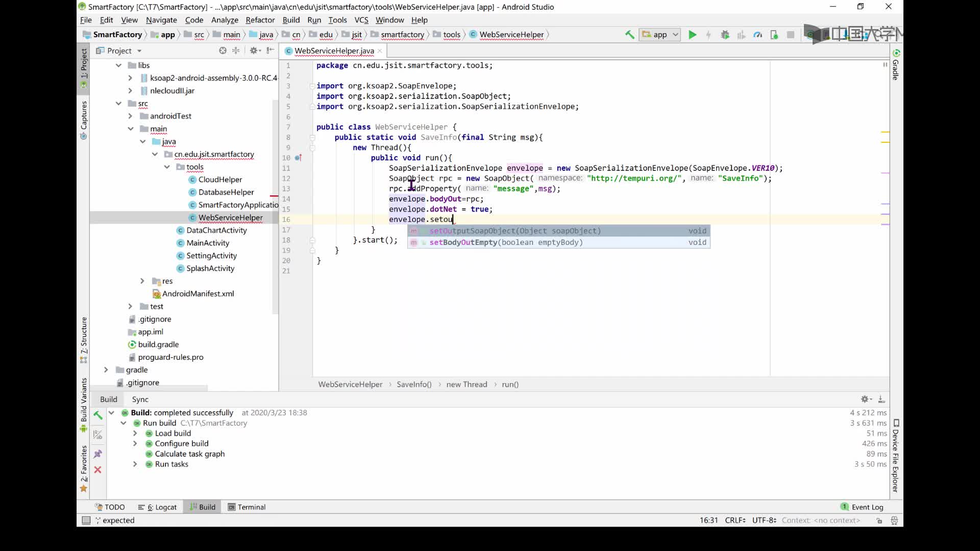
Task: Click the Make Project hammer in the main toolbar
Action: 630,35
